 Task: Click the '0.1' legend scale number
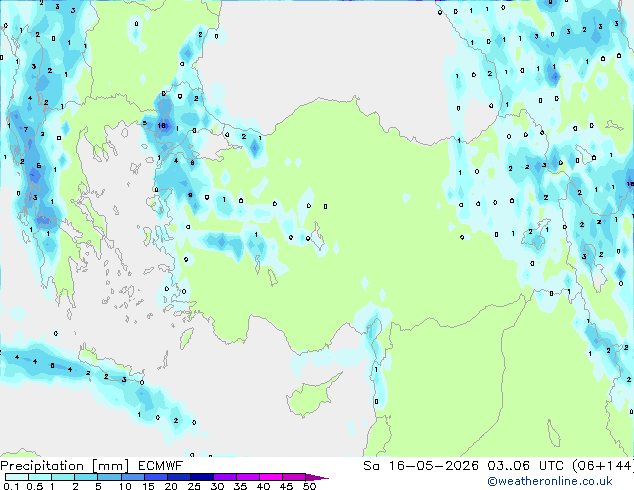point(11,486)
